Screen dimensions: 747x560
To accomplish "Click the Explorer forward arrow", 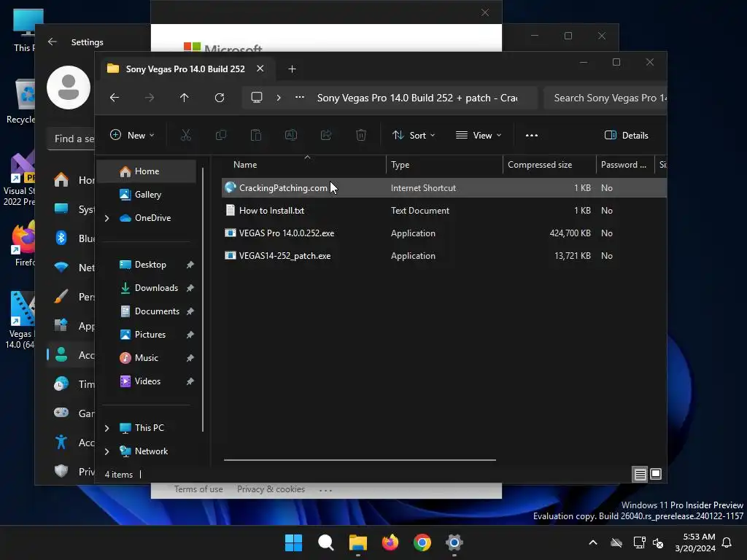I will click(150, 98).
